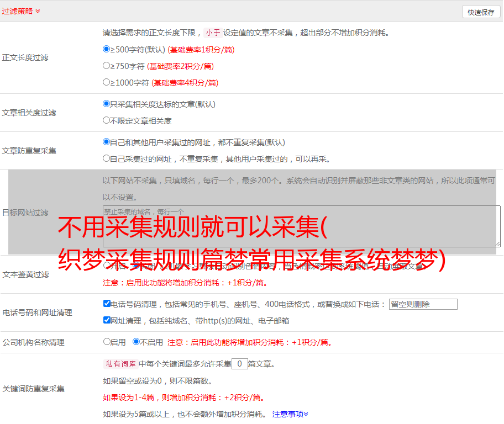Click the 文章相关度过滤 row label
The width and height of the screenshot is (504, 424).
tap(29, 113)
